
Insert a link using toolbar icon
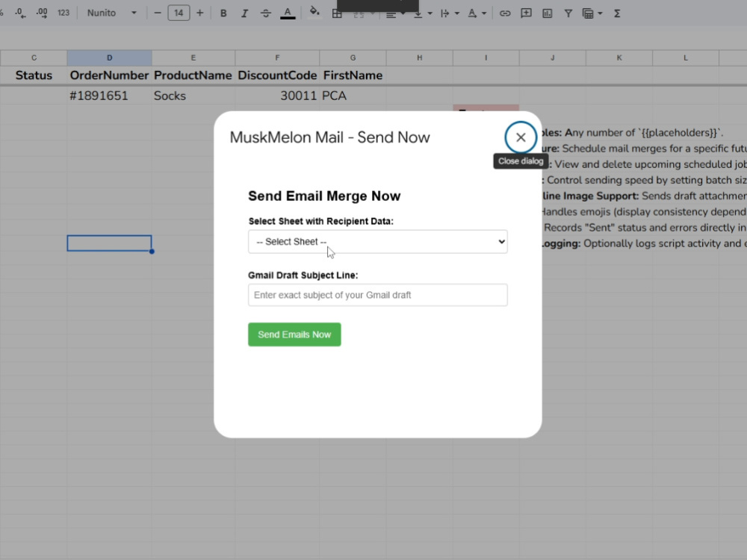(504, 13)
